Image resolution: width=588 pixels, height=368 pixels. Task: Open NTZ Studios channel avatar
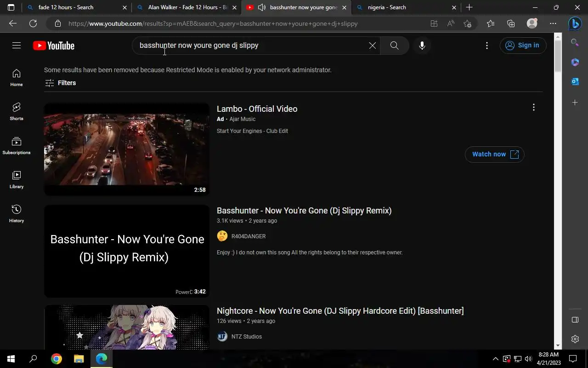[222, 336]
